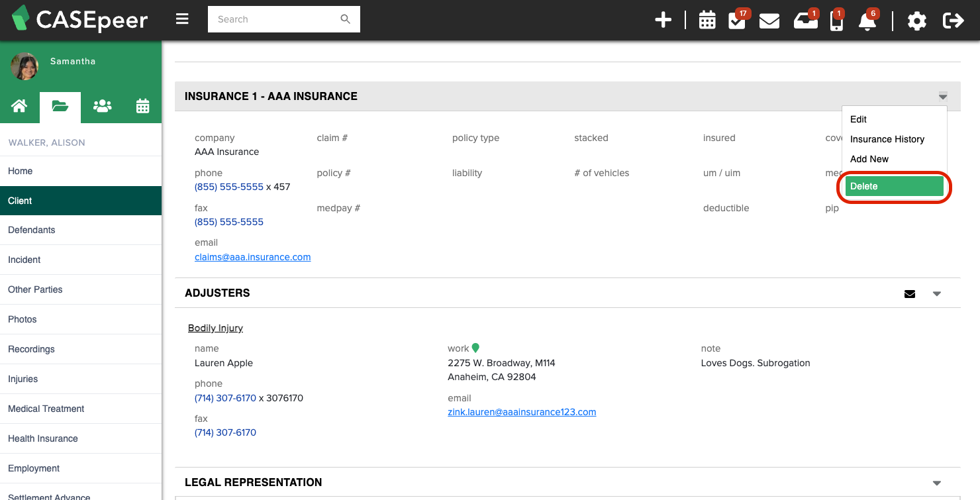
Task: Click AAA Insurance fax number link
Action: click(229, 222)
